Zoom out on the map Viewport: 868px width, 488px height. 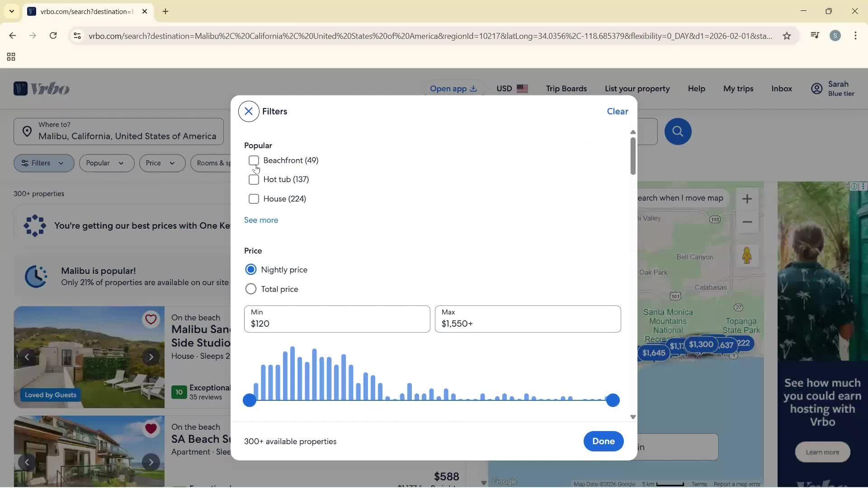point(747,222)
